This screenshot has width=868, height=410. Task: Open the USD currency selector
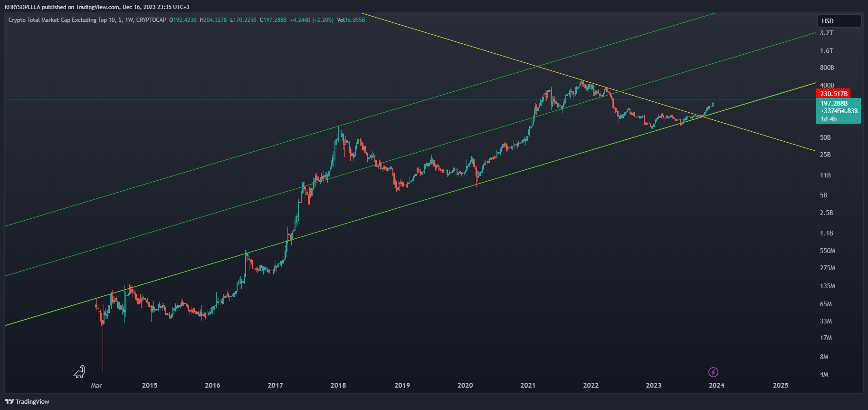(839, 21)
